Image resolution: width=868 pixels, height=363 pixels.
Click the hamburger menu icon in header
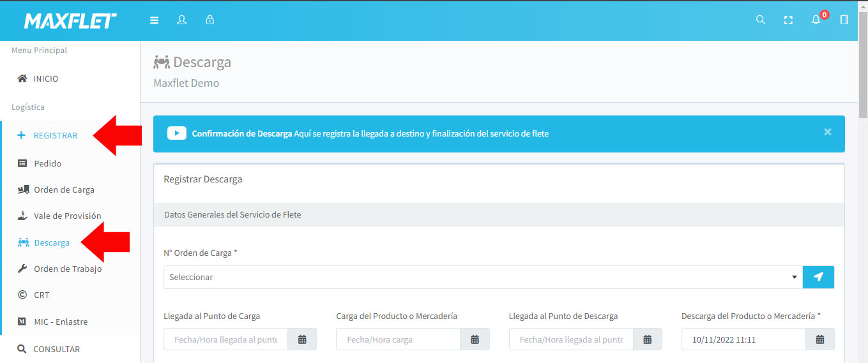click(154, 20)
